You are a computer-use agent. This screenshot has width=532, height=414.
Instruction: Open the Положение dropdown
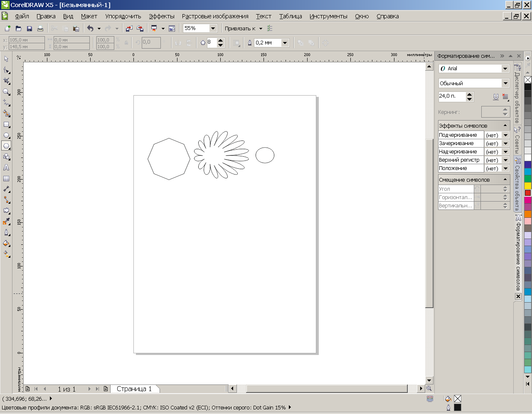coord(505,168)
